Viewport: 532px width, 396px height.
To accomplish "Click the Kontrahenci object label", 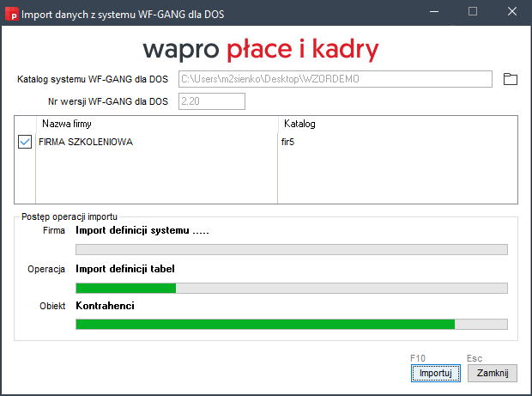I will click(106, 306).
